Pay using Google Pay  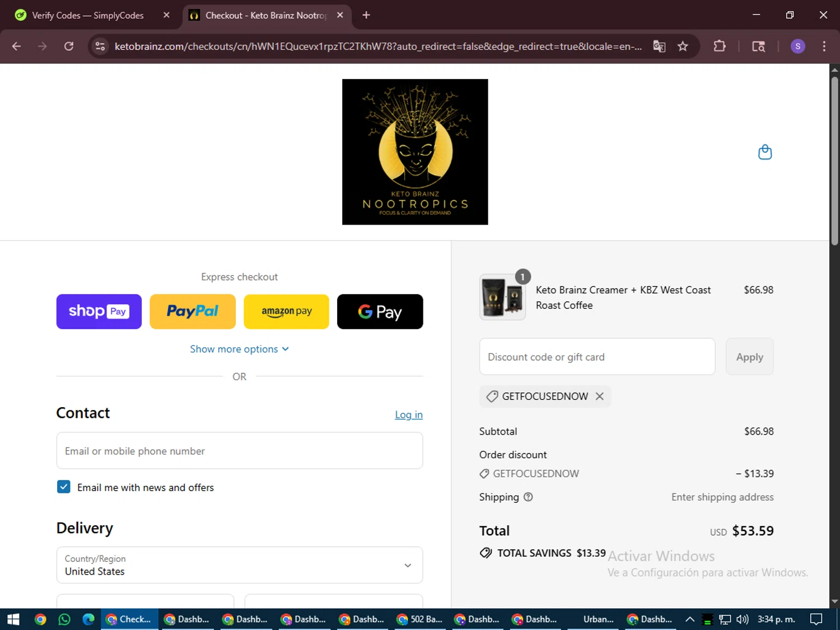(x=380, y=311)
